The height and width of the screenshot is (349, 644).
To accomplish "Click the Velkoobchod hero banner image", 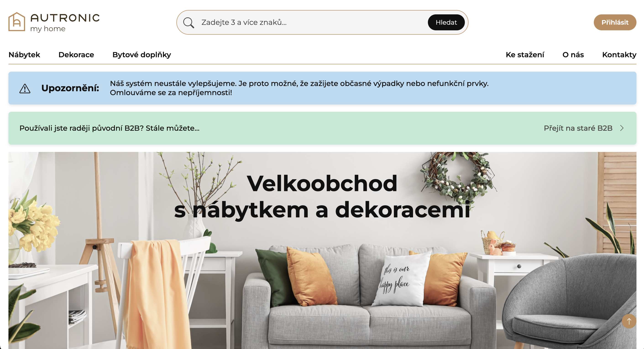I will pyautogui.click(x=322, y=250).
